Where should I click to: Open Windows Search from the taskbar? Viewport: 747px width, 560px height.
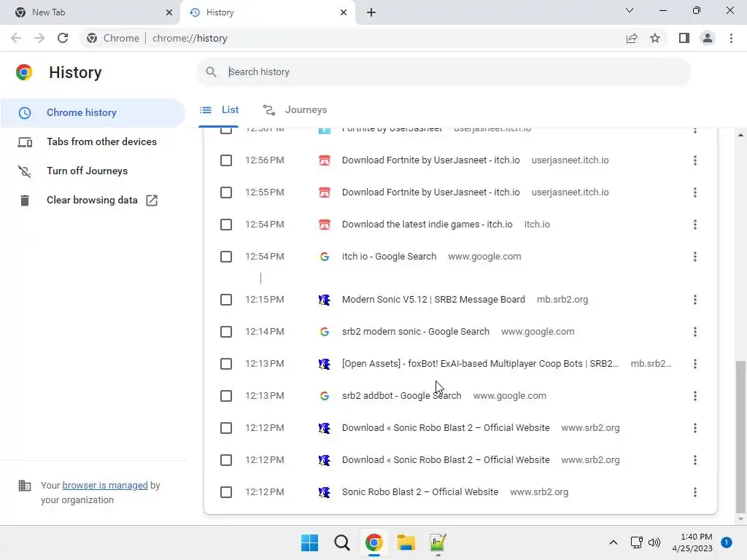coord(341,542)
